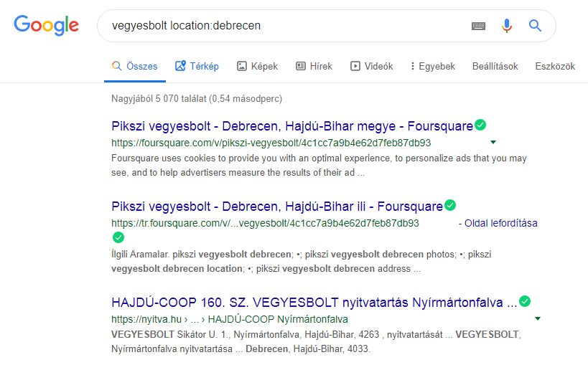Screen dimensions: 588x365
Task: Click Oldal lefordítása translate link
Action: [500, 223]
